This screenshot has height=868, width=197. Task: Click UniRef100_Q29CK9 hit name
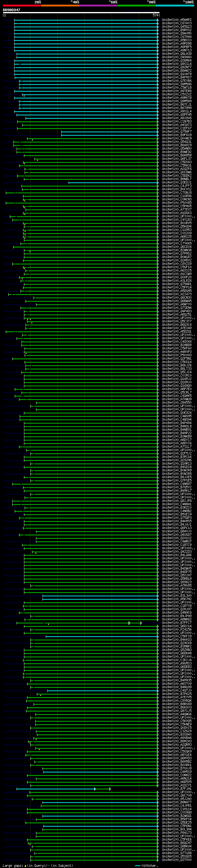[177, 643]
